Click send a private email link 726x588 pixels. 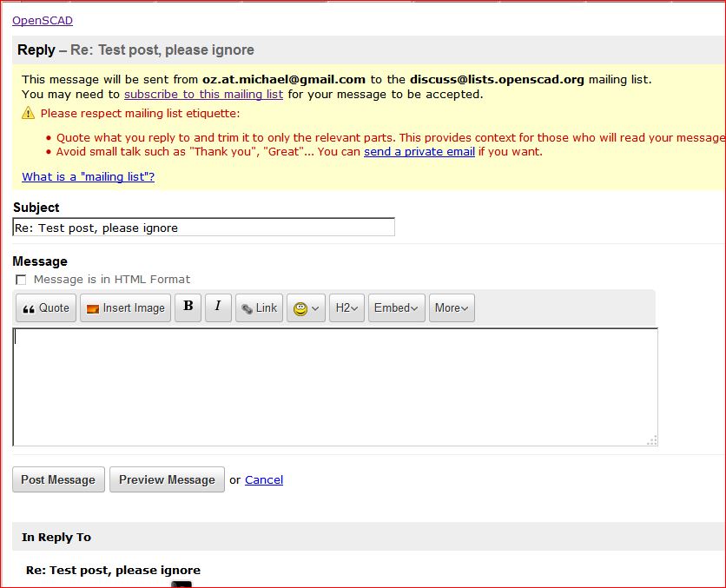pos(419,151)
